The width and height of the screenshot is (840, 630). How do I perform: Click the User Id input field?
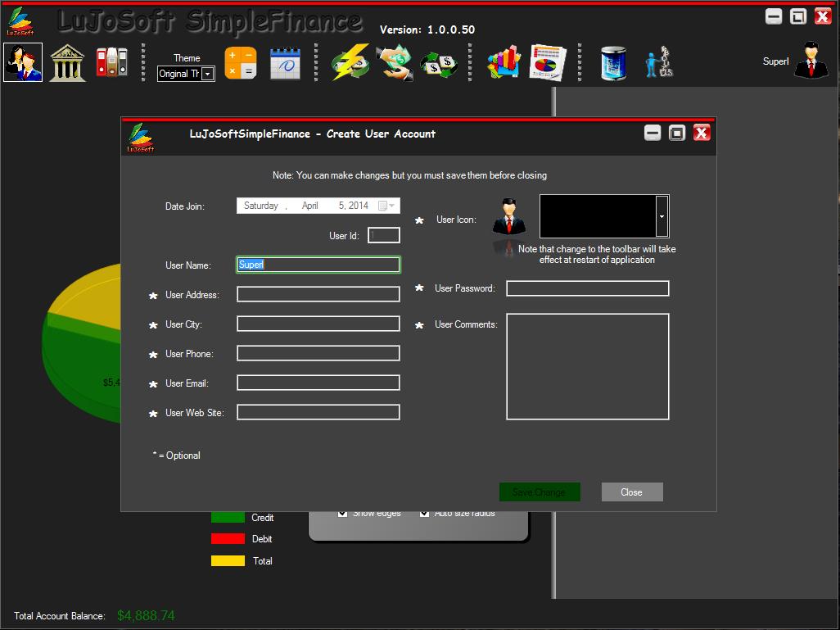384,235
